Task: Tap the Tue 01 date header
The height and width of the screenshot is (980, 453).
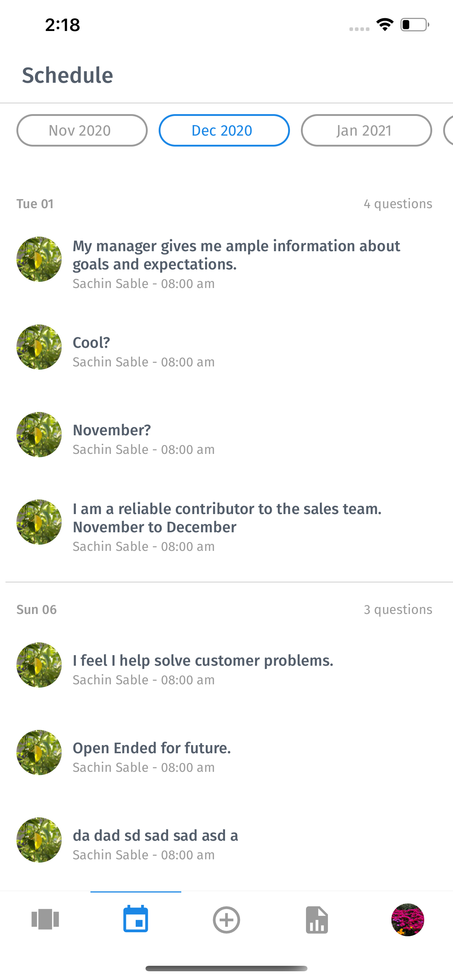Action: point(35,204)
